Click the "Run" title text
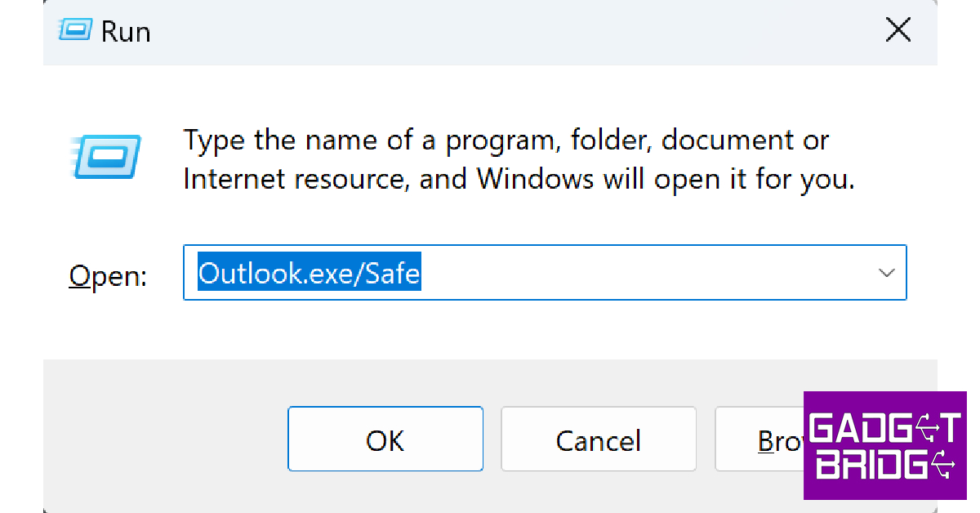This screenshot has width=980, height=513. [126, 32]
